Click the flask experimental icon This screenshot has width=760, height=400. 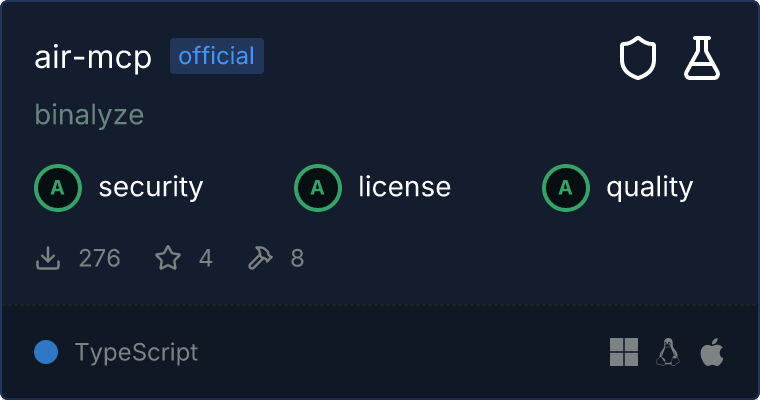point(702,58)
